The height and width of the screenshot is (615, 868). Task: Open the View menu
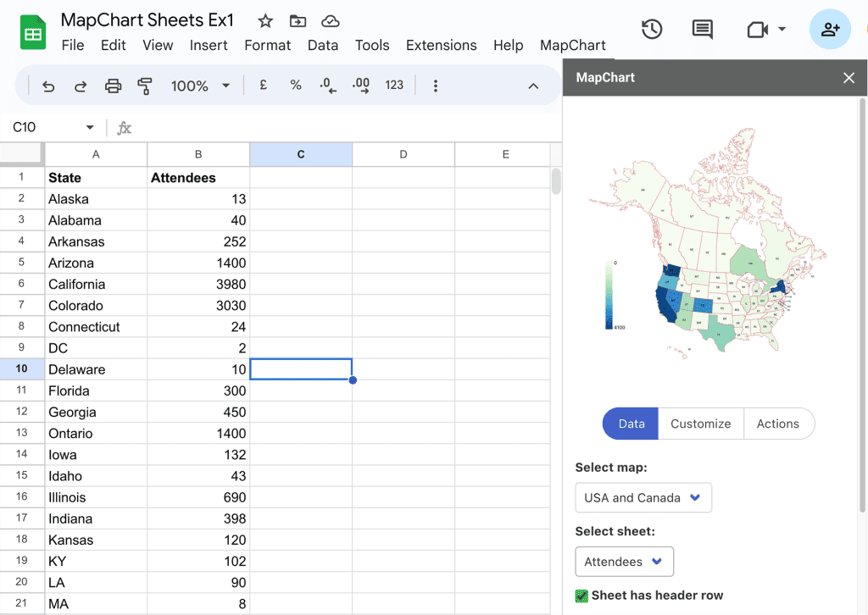click(x=158, y=46)
